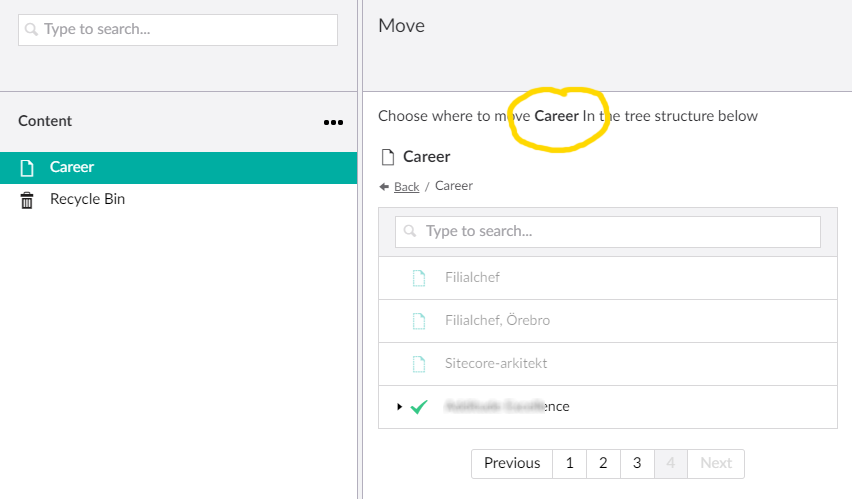The image size is (852, 499).
Task: Click the Recycle Bin trash icon
Action: coord(27,200)
